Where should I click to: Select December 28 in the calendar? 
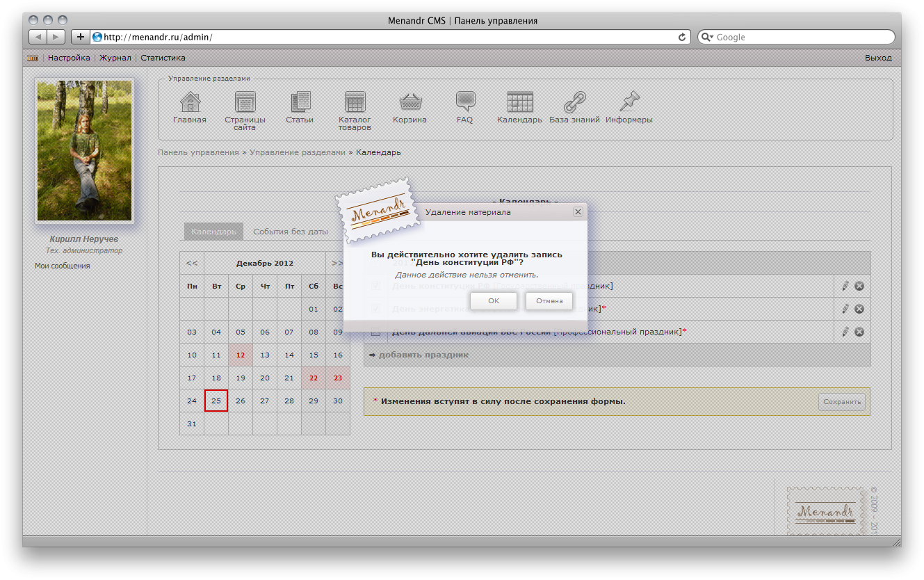tap(289, 401)
